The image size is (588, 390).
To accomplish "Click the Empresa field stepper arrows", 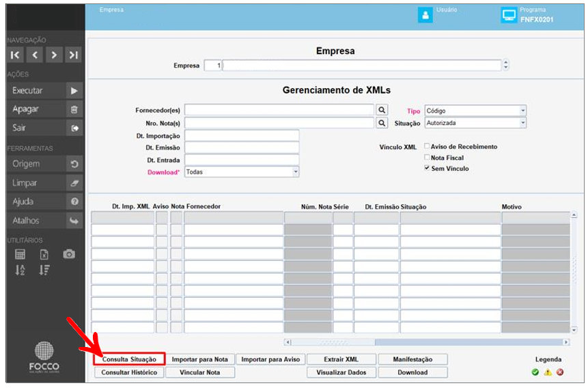I will coord(506,65).
